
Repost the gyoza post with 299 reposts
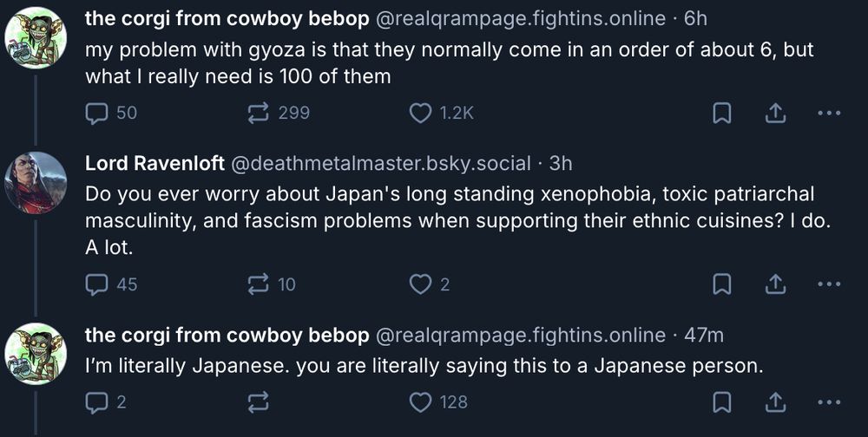pos(259,113)
